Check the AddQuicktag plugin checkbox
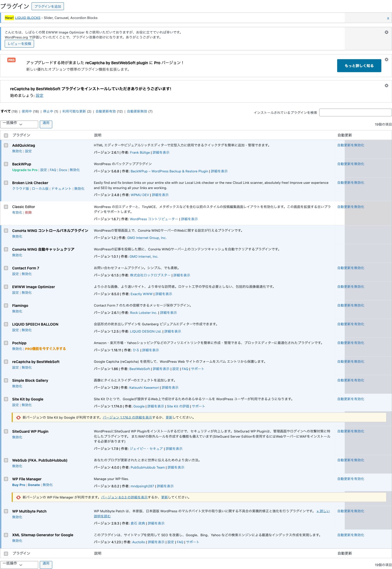 (x=6, y=145)
